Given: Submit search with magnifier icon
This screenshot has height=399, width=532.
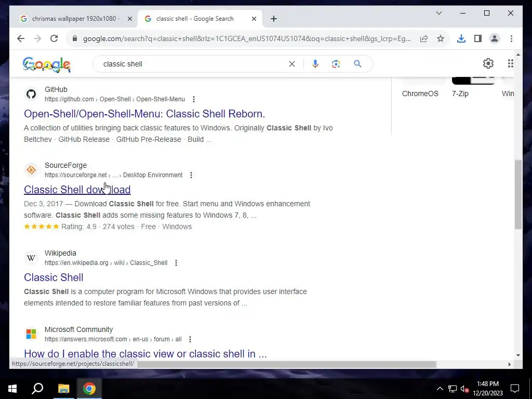Looking at the screenshot, I should pyautogui.click(x=357, y=64).
